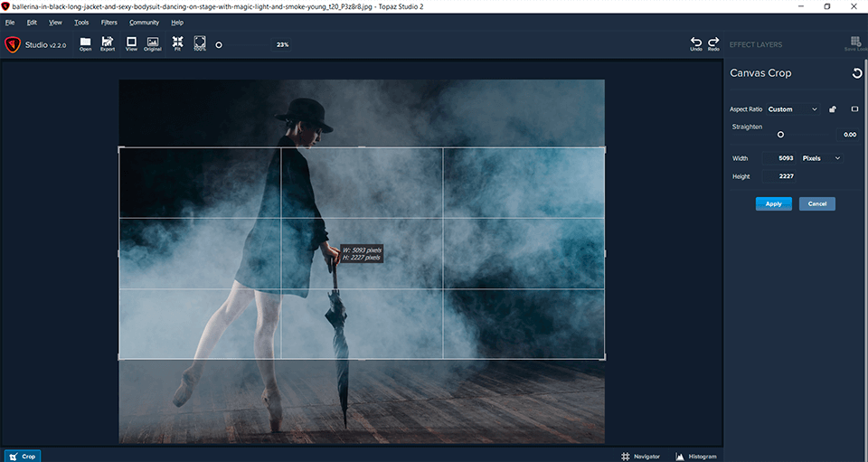Open the Community menu
Viewport: 868px width, 462px height.
[144, 22]
